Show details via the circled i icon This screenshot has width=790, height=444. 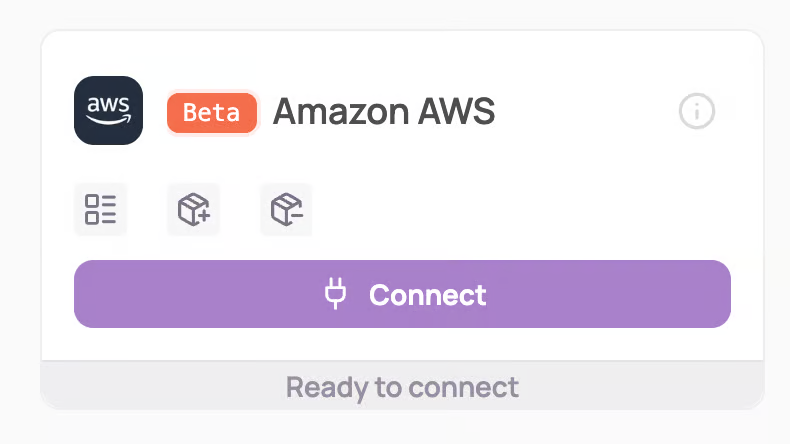(697, 111)
